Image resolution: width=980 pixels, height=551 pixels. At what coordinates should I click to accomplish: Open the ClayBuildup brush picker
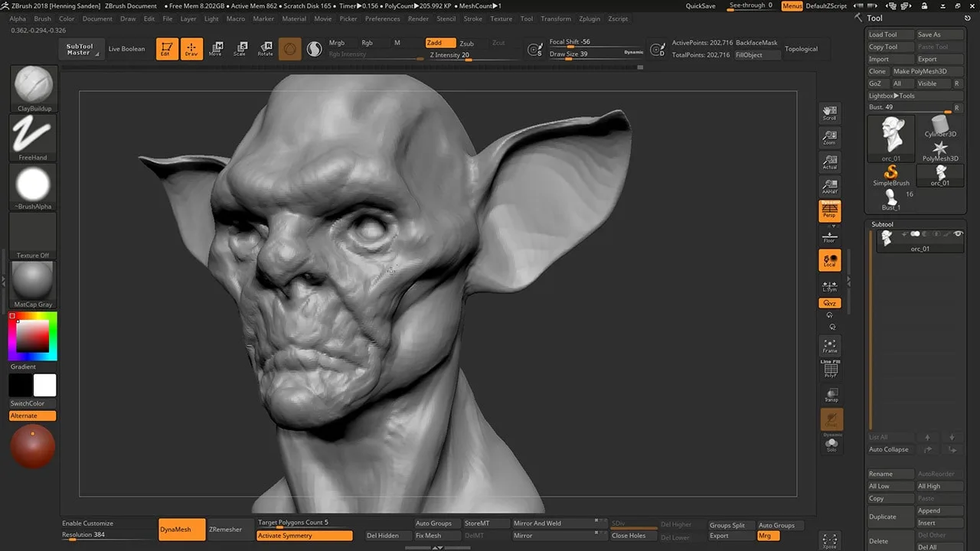point(34,86)
